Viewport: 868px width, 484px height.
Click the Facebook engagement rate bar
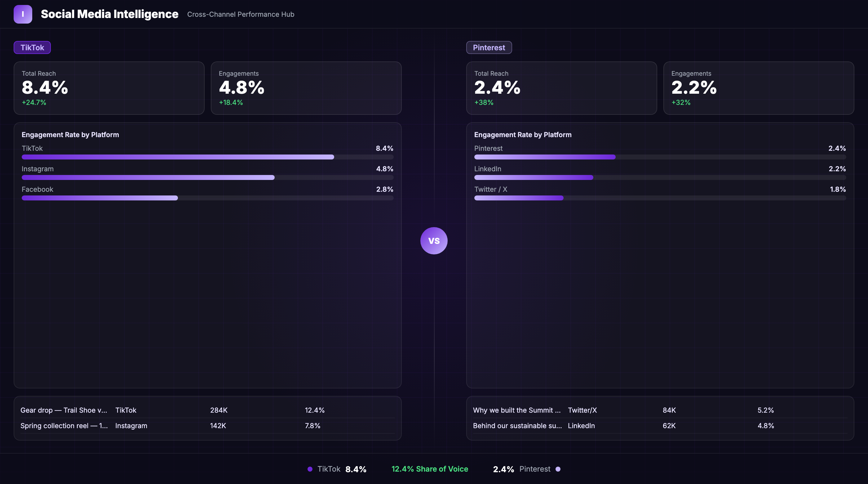point(208,198)
